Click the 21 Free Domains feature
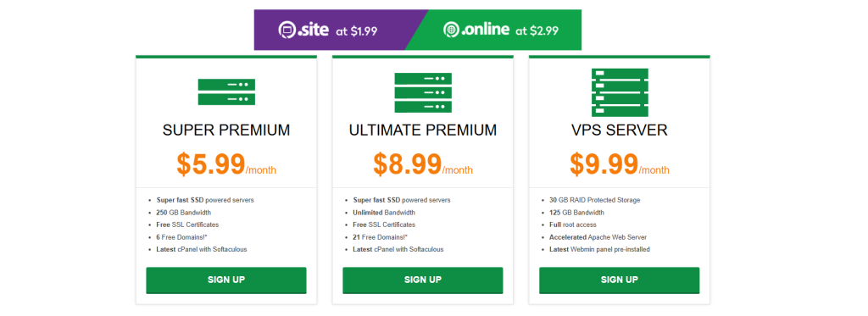Image resolution: width=868 pixels, height=316 pixels. pos(384,237)
